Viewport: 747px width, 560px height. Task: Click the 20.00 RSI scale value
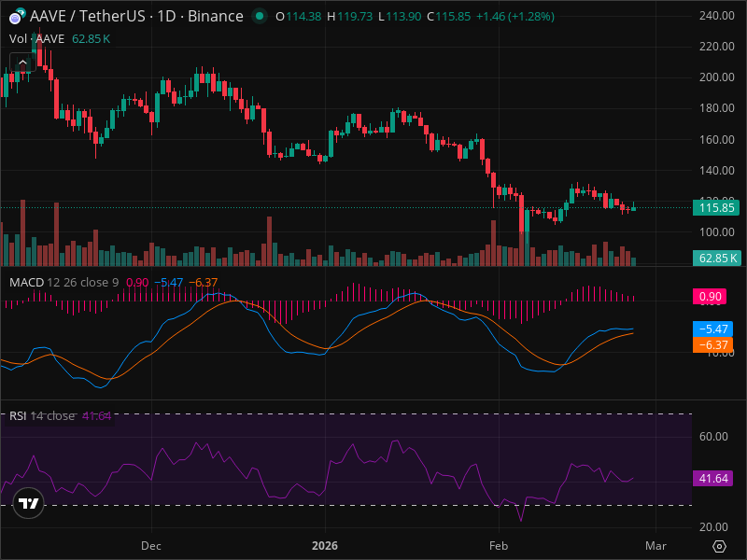point(713,526)
